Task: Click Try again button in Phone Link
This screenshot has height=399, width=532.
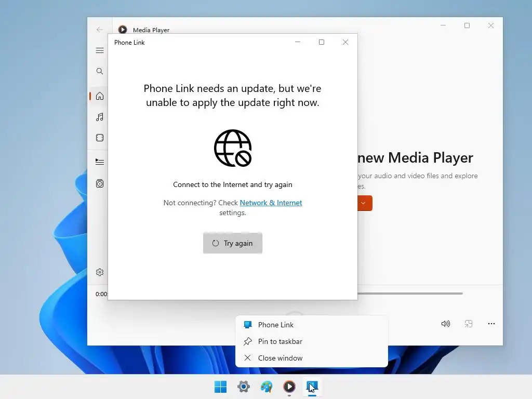Action: coord(233,243)
